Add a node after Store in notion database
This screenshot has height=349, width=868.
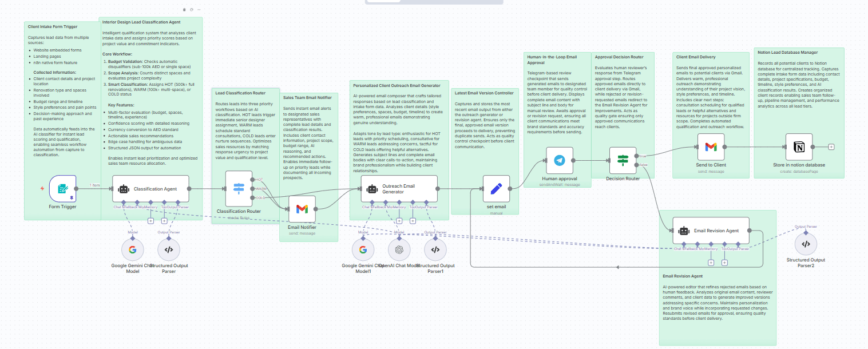(831, 146)
